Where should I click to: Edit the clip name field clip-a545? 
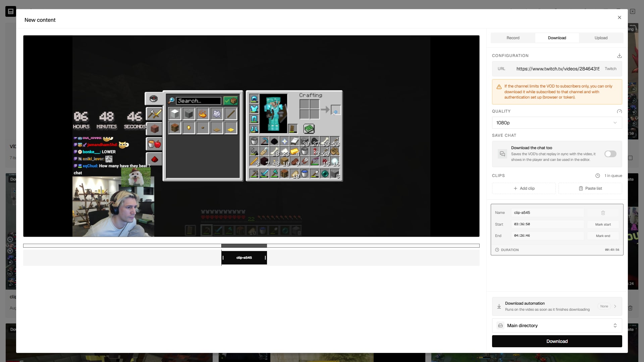click(x=547, y=213)
